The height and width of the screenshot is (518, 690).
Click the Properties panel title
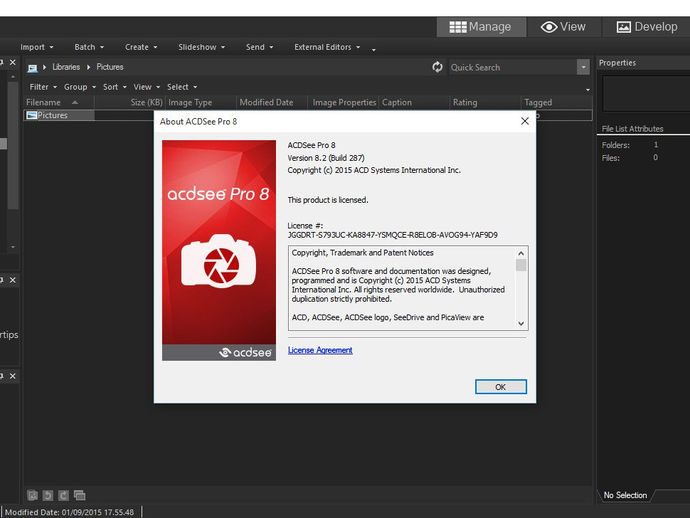tap(617, 63)
